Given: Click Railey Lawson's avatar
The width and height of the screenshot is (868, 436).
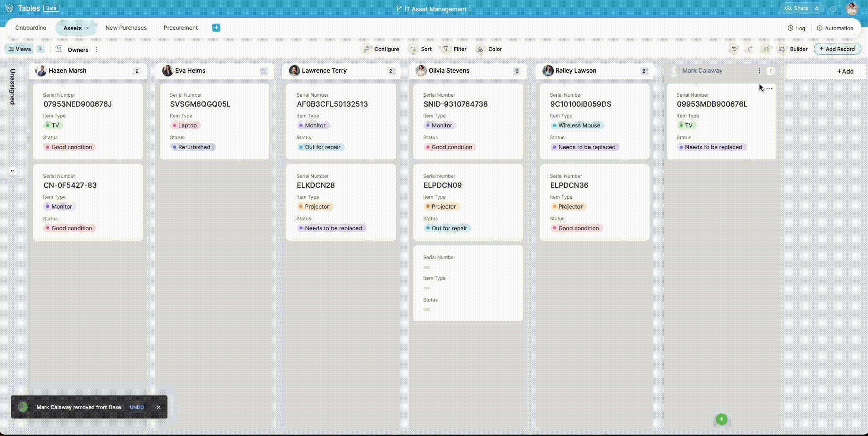Looking at the screenshot, I should (x=548, y=71).
